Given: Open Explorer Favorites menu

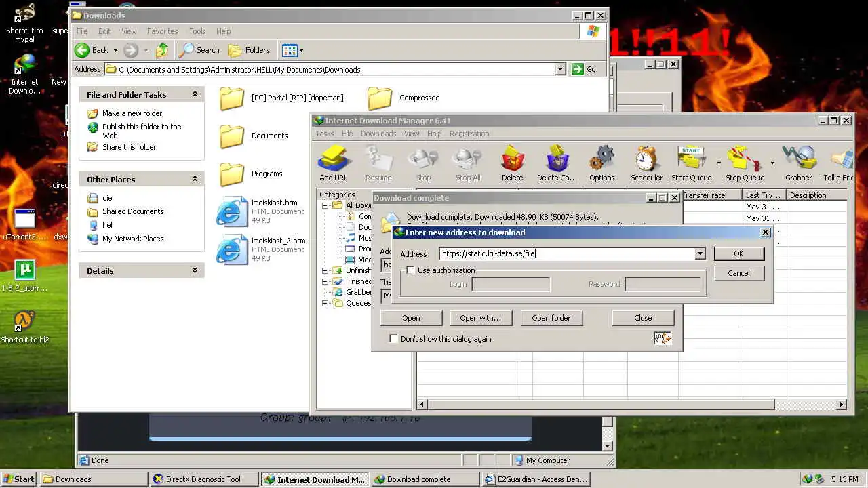Looking at the screenshot, I should coord(162,31).
